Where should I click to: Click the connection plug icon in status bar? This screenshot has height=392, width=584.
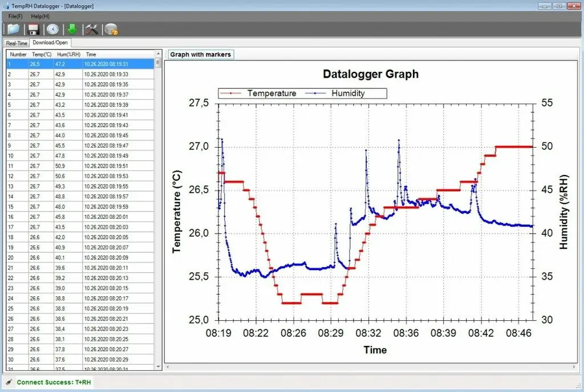tap(9, 382)
